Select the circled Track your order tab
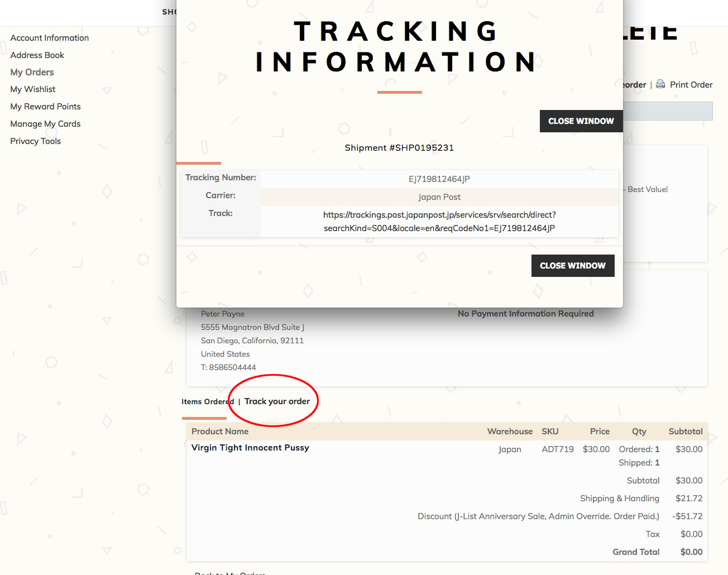This screenshot has height=575, width=728. click(277, 401)
